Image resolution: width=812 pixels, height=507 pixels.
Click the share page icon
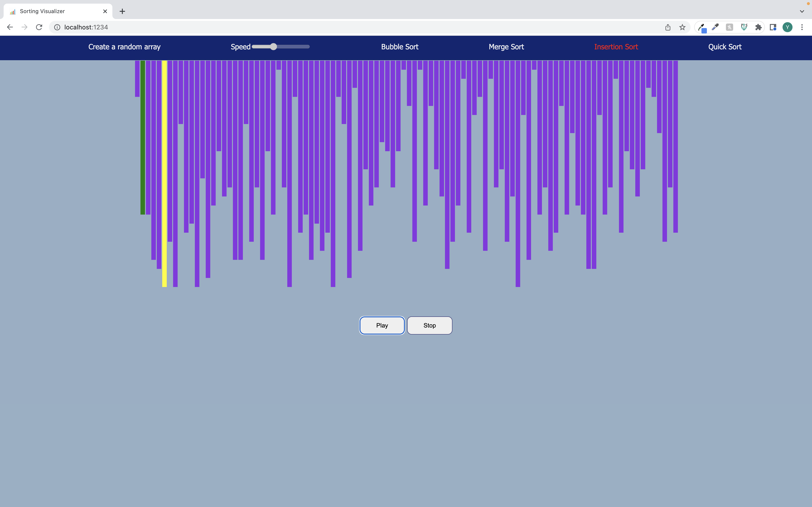pyautogui.click(x=668, y=27)
